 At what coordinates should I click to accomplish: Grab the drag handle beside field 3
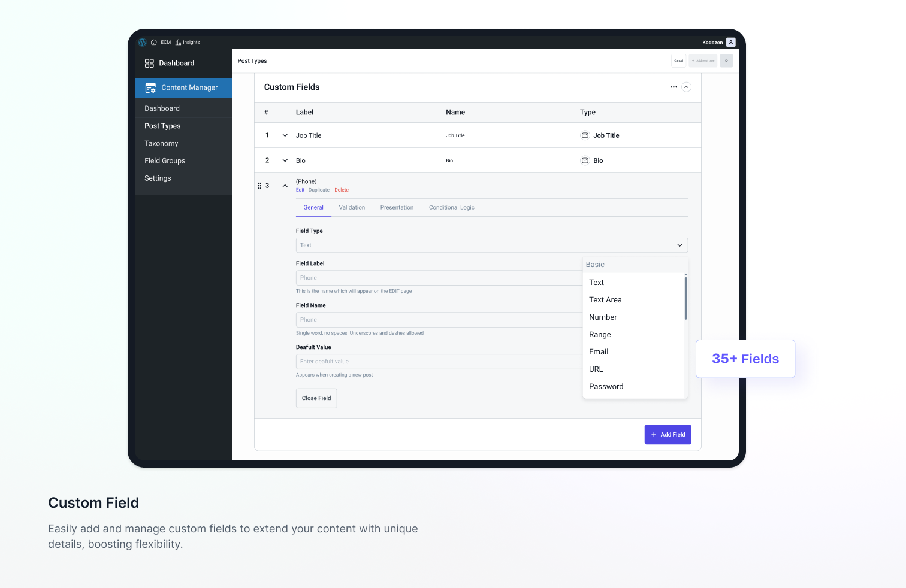click(x=259, y=186)
